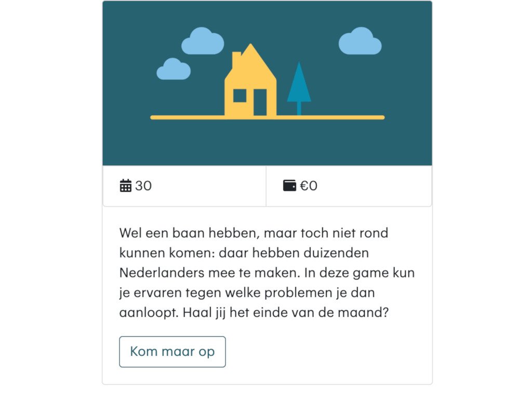Click the wallet icon beside €0
Screen dimensions: 532x399
pyautogui.click(x=289, y=185)
